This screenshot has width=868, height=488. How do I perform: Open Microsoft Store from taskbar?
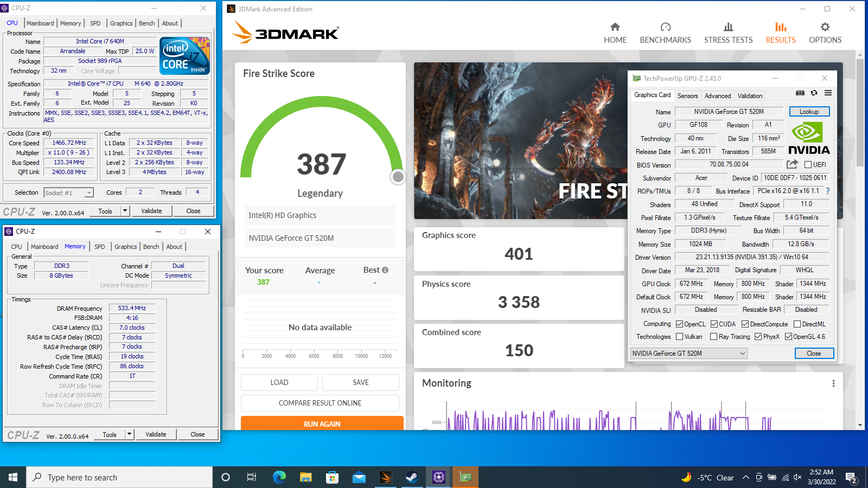click(332, 477)
